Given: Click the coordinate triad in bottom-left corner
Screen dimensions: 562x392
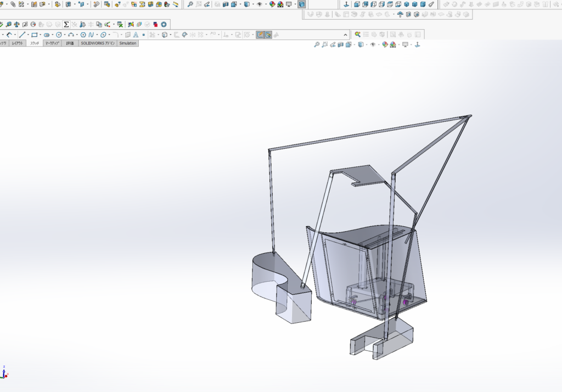Looking at the screenshot, I should pos(4,372).
